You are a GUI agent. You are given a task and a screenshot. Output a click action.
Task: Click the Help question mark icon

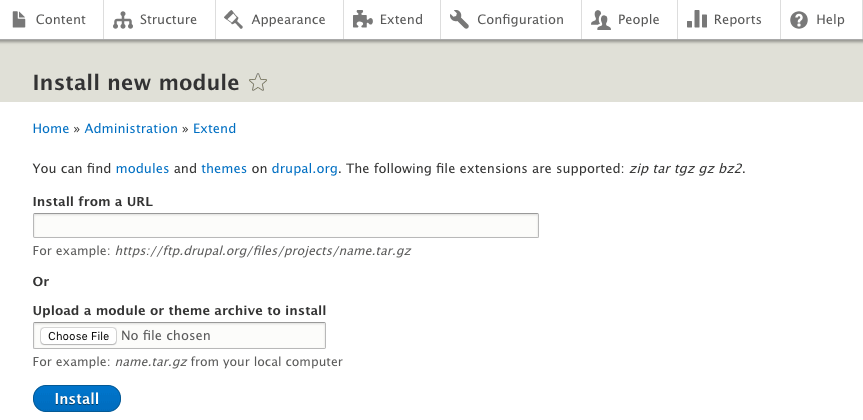(x=799, y=19)
